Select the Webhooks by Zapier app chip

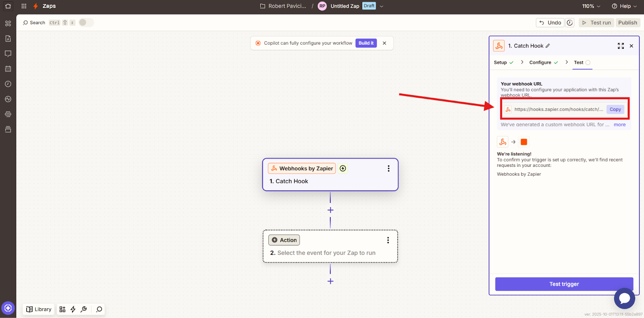[302, 168]
